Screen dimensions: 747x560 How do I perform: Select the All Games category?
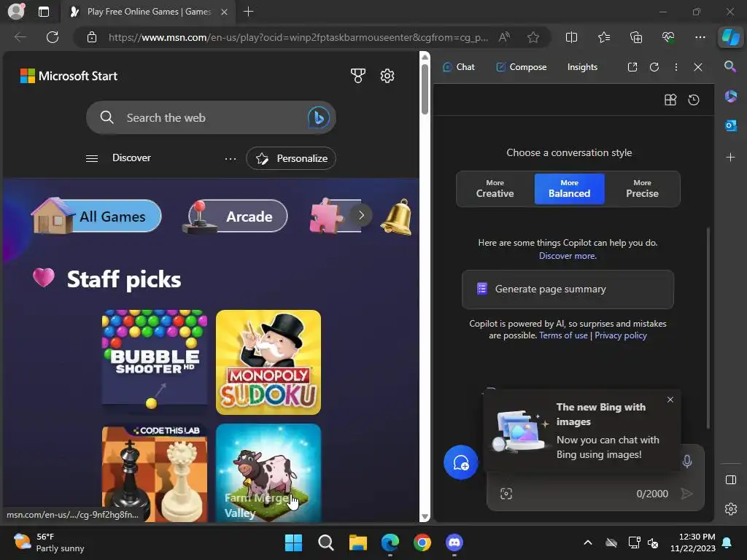pyautogui.click(x=97, y=217)
